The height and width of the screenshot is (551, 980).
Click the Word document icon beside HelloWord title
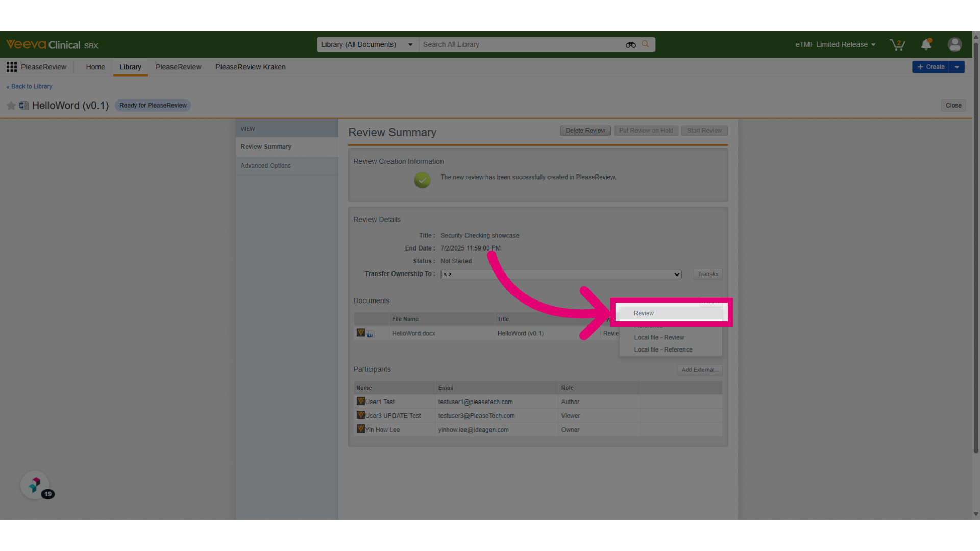click(x=24, y=106)
